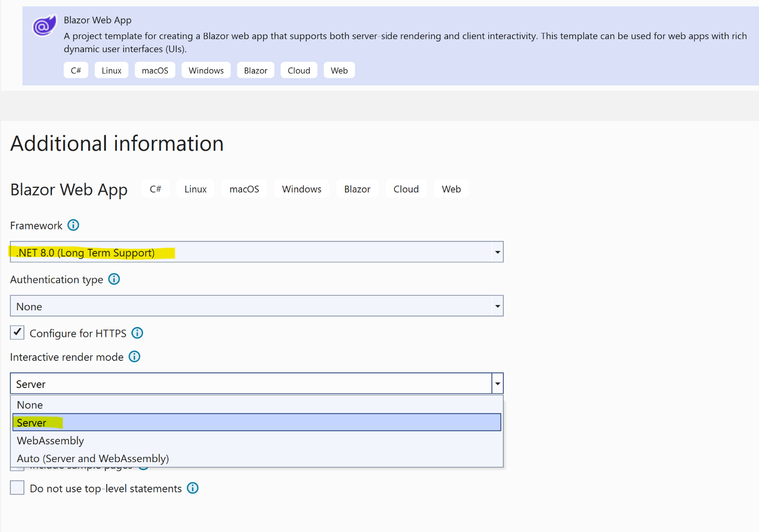Click the Web tag in template banner
This screenshot has height=532, width=759.
coord(339,70)
